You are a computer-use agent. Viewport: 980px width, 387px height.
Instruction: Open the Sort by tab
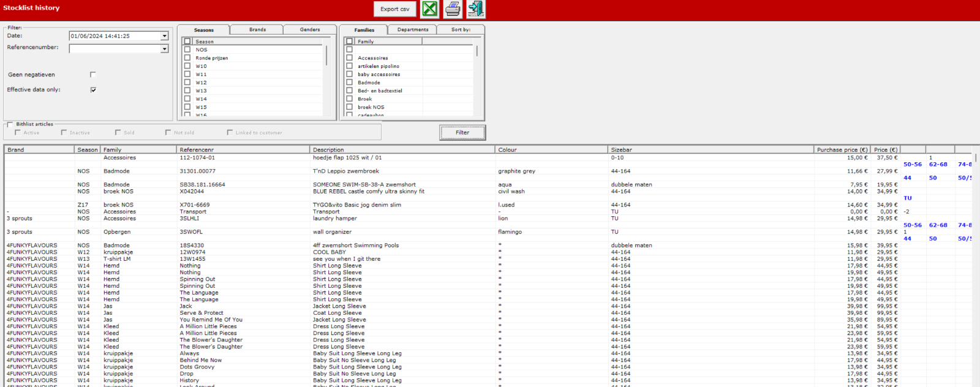461,29
